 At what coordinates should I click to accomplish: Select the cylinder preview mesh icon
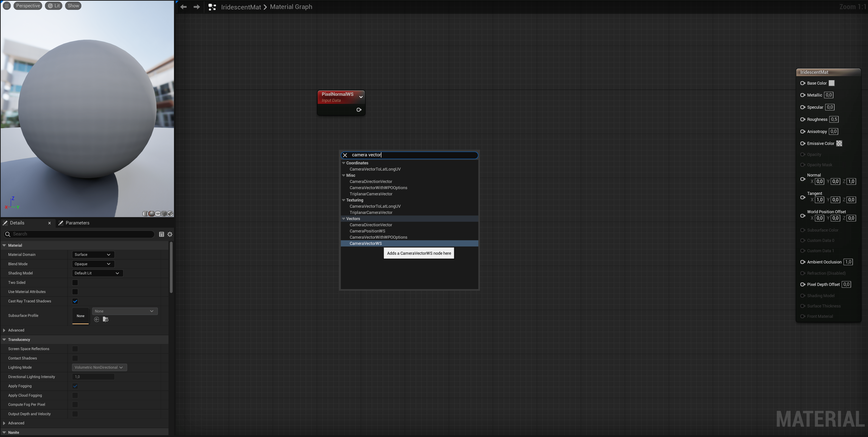146,214
